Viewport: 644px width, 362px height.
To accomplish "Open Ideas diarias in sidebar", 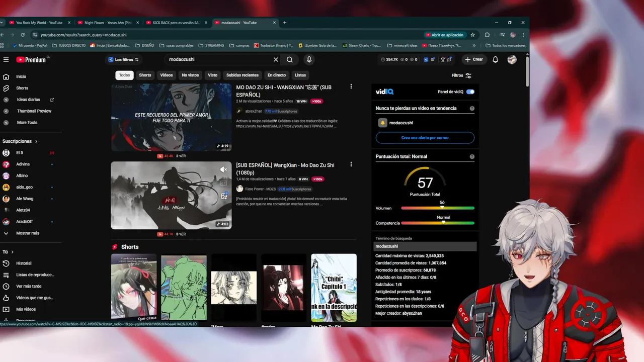I will click(x=28, y=100).
